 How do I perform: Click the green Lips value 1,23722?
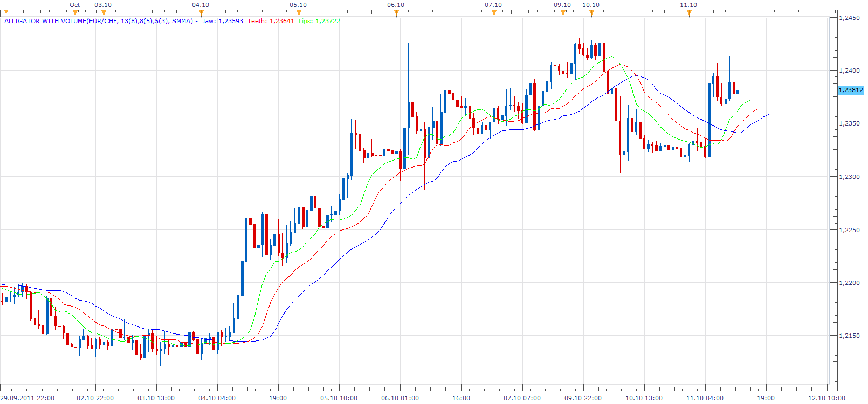(x=327, y=21)
